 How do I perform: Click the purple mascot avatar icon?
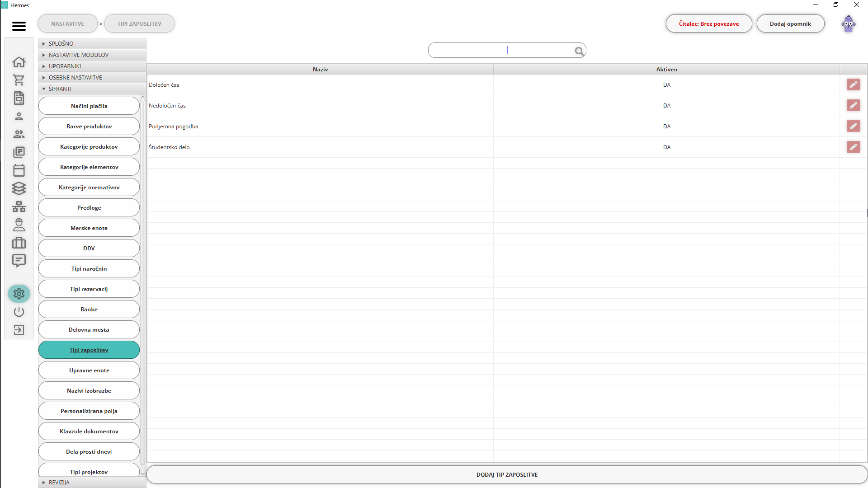(849, 24)
